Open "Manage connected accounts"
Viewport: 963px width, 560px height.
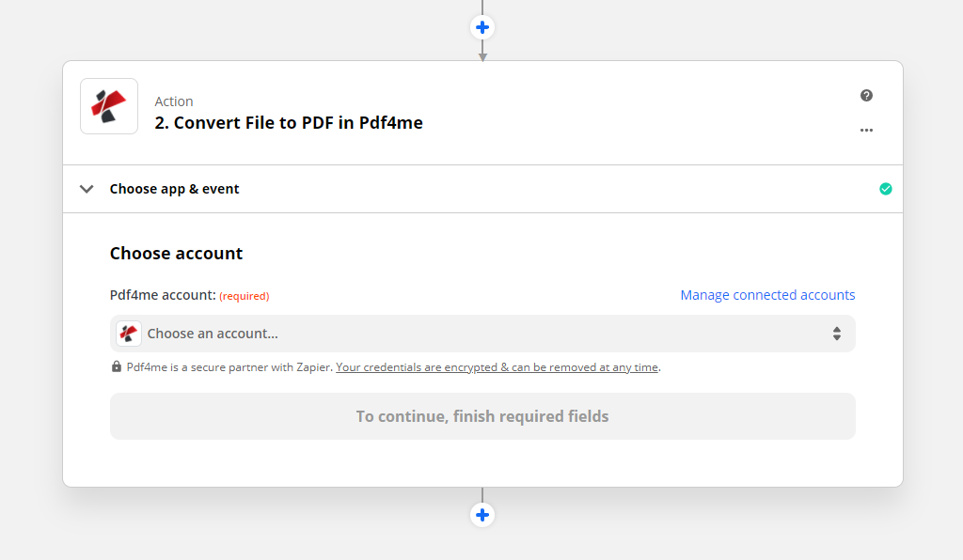coord(767,294)
